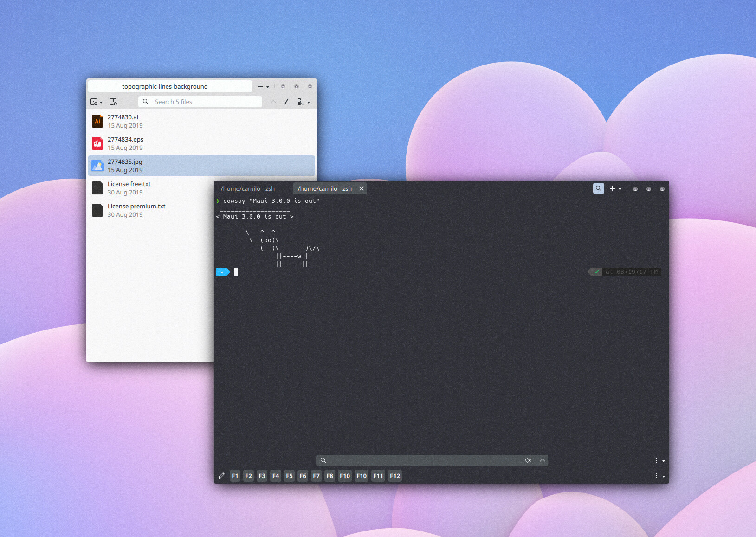
Task: Click the up chevron in the terminal find bar
Action: pyautogui.click(x=542, y=460)
